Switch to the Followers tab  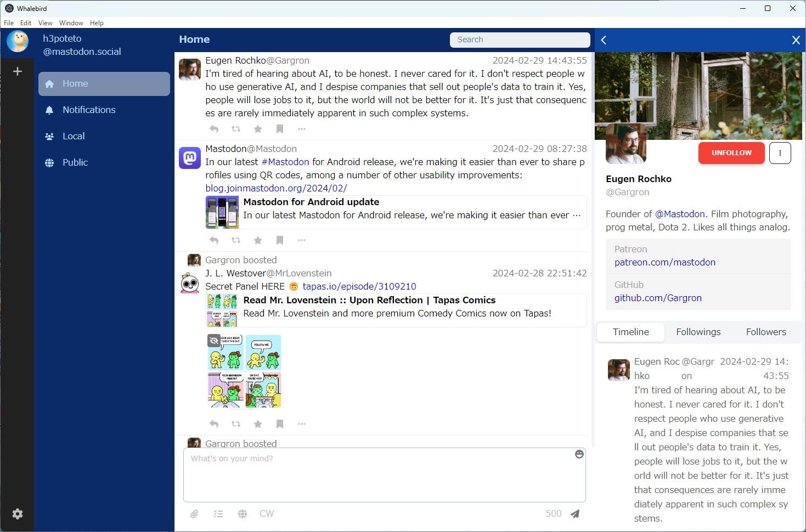765,332
